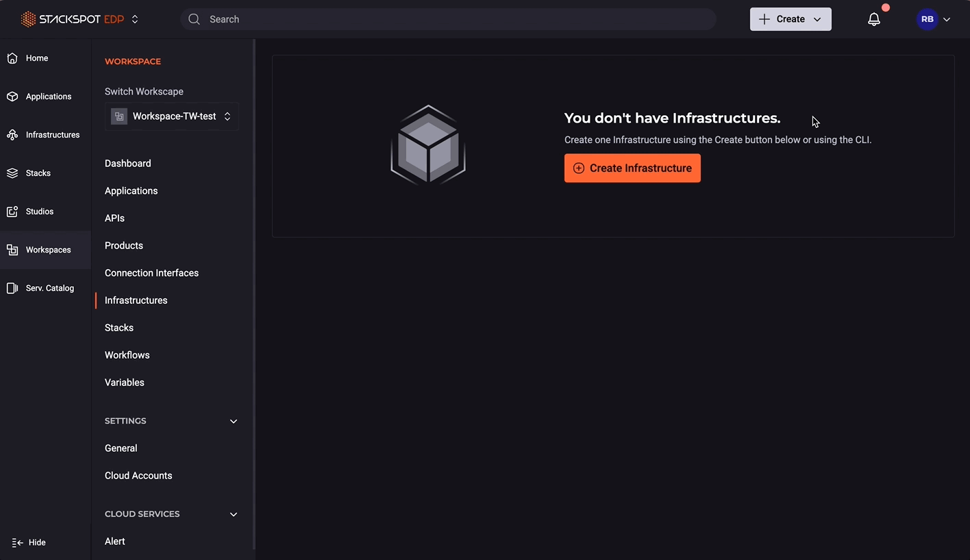
Task: Open the Switch Workscape selector
Action: (x=171, y=116)
